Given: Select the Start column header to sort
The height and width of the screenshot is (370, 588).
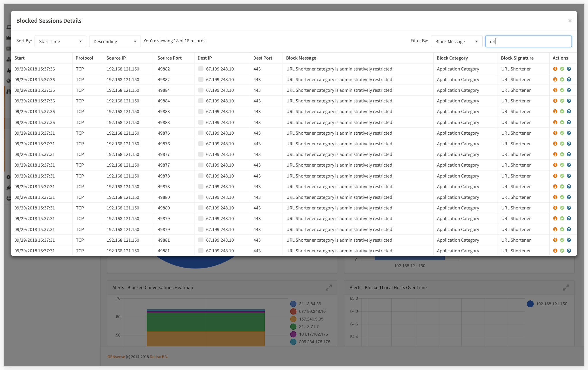Looking at the screenshot, I should click(20, 58).
